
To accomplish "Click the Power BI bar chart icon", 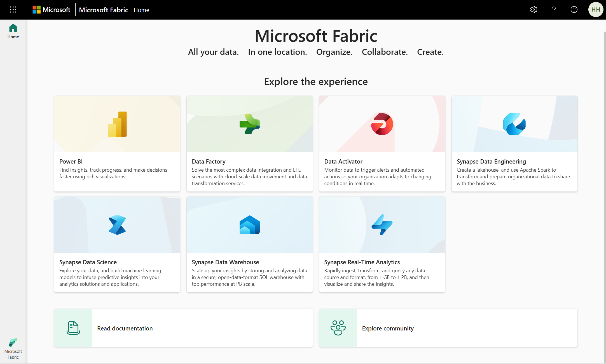I will [117, 124].
